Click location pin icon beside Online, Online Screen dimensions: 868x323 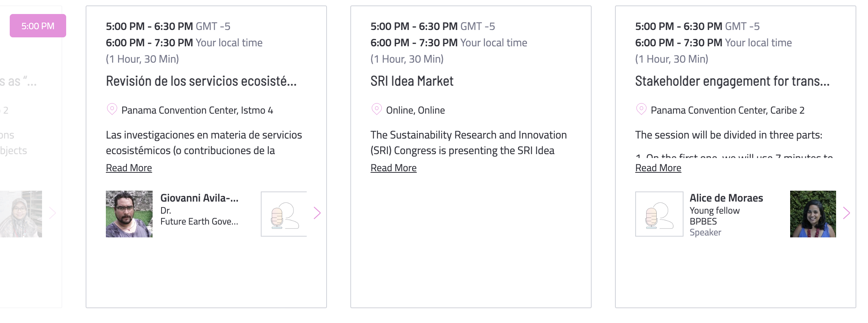376,109
